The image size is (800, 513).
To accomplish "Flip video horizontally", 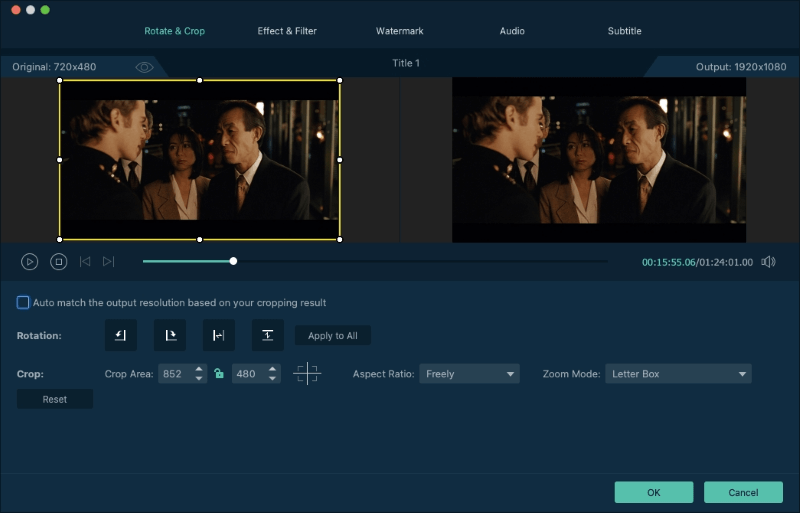I will tap(219, 335).
